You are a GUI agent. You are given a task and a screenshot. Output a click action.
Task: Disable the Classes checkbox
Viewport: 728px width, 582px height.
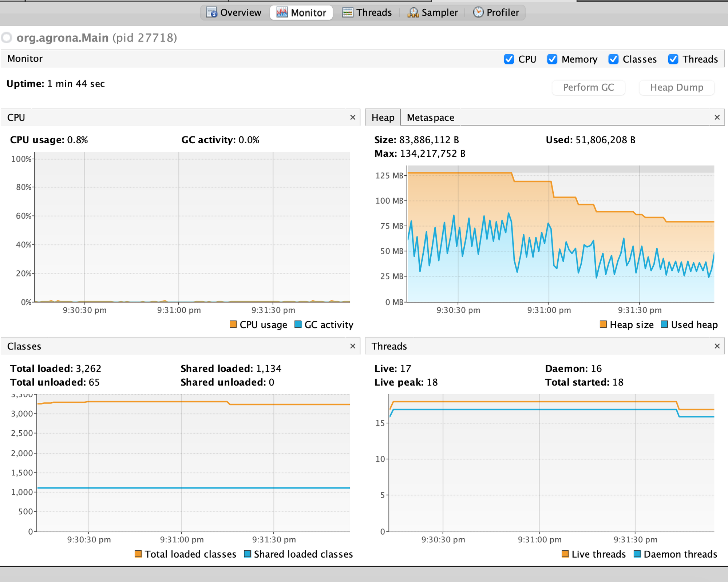coord(613,59)
